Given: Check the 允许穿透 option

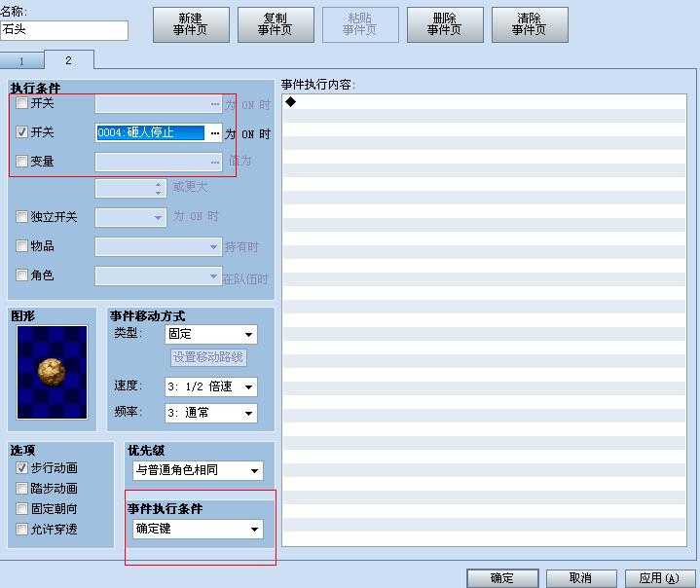Looking at the screenshot, I should pyautogui.click(x=21, y=529).
